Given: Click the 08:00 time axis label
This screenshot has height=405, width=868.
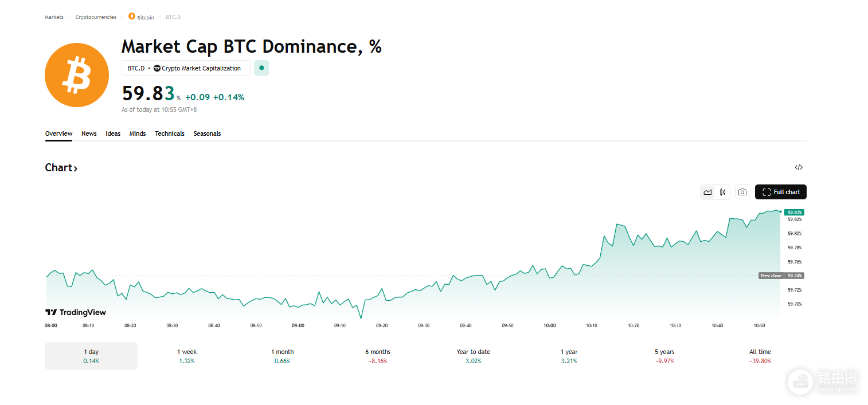Looking at the screenshot, I should (x=51, y=325).
